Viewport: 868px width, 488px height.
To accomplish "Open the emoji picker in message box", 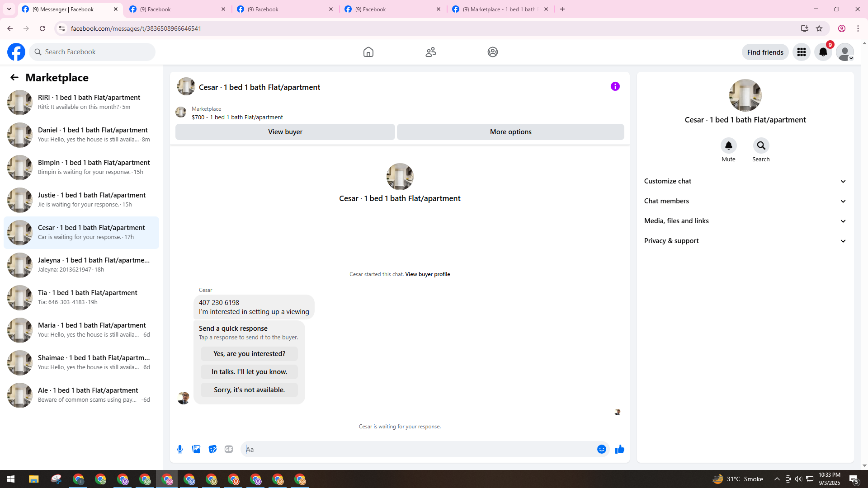I will click(x=602, y=449).
